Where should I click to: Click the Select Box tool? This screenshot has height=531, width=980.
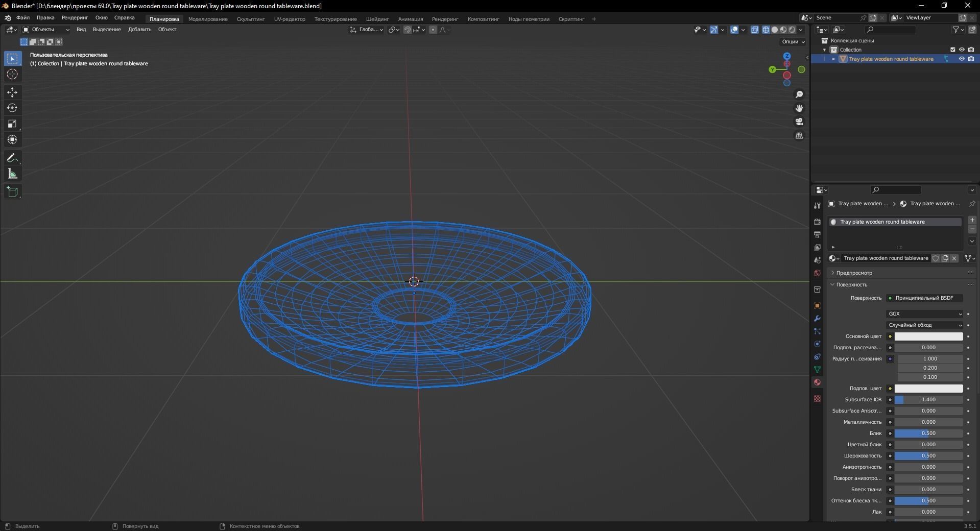(12, 59)
